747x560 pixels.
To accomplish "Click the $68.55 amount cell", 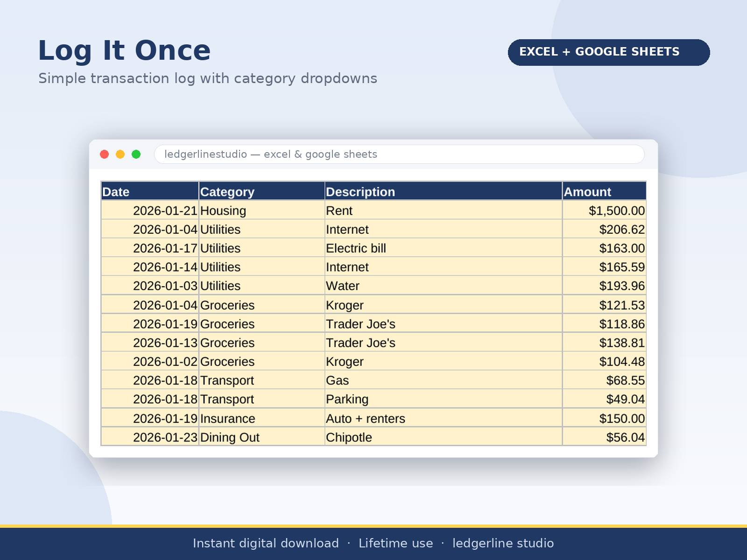I will coord(605,380).
